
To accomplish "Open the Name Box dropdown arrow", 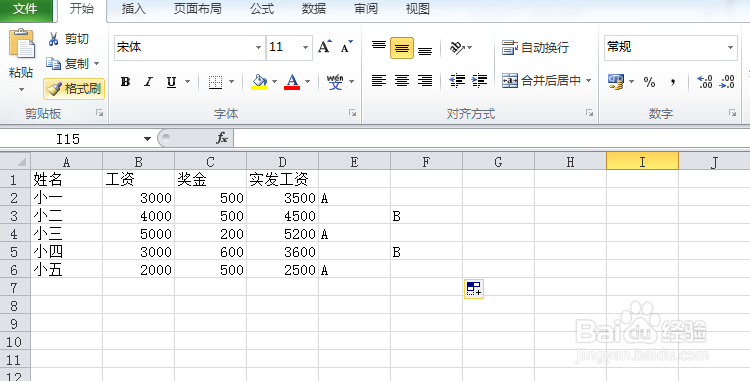I will coord(147,139).
